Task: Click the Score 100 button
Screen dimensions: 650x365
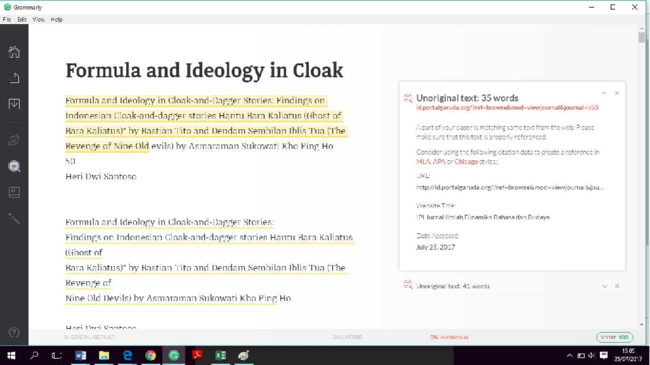Action: 614,337
